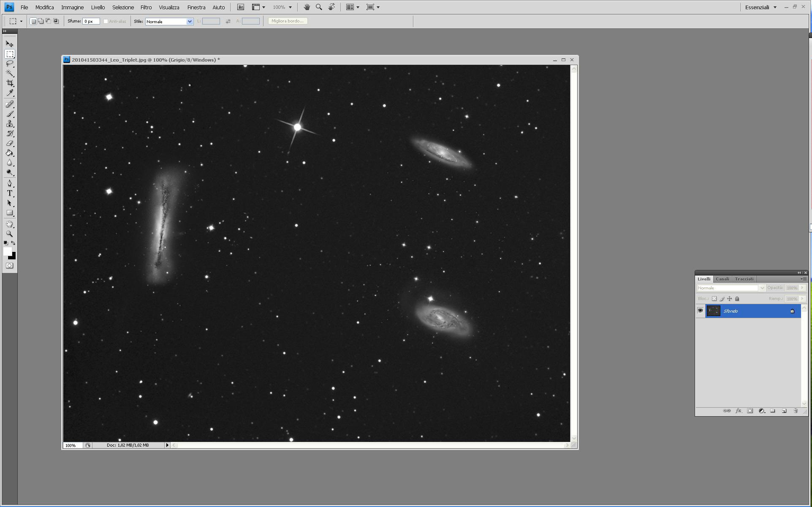Switch to the Tracciati tab
The height and width of the screenshot is (507, 812).
pos(744,279)
